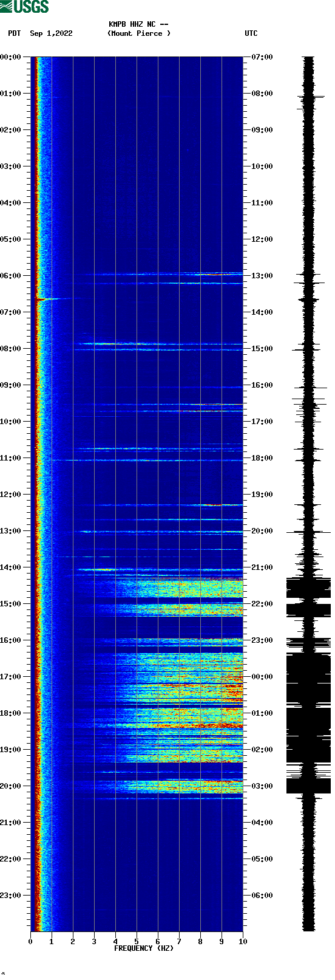
Task: Click the 03:00 PDT time label
Action: click(11, 166)
